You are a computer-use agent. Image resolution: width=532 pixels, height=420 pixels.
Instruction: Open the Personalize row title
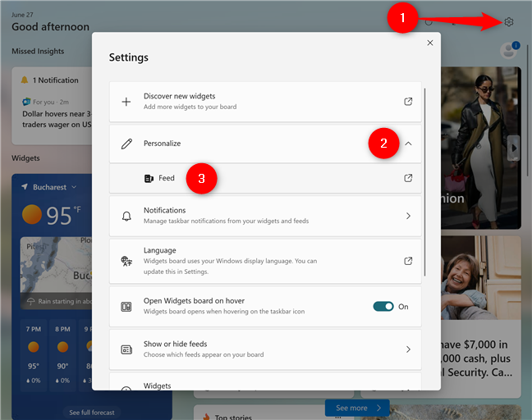(163, 144)
